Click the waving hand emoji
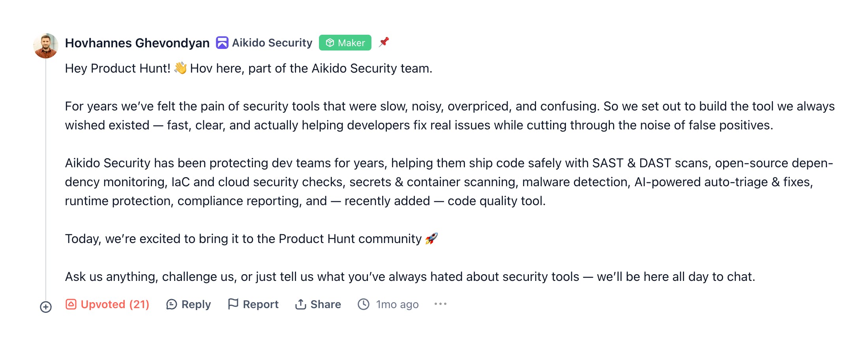Image resolution: width=868 pixels, height=346 pixels. tap(180, 68)
